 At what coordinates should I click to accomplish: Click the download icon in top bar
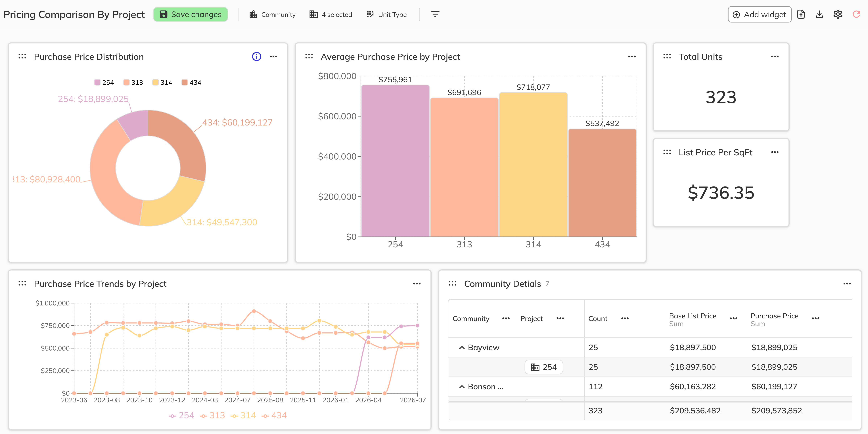tap(819, 14)
